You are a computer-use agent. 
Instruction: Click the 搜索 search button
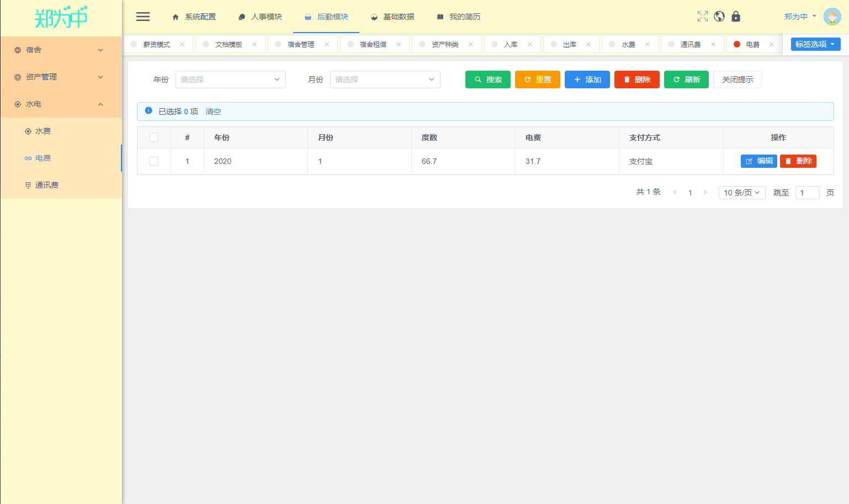(487, 79)
